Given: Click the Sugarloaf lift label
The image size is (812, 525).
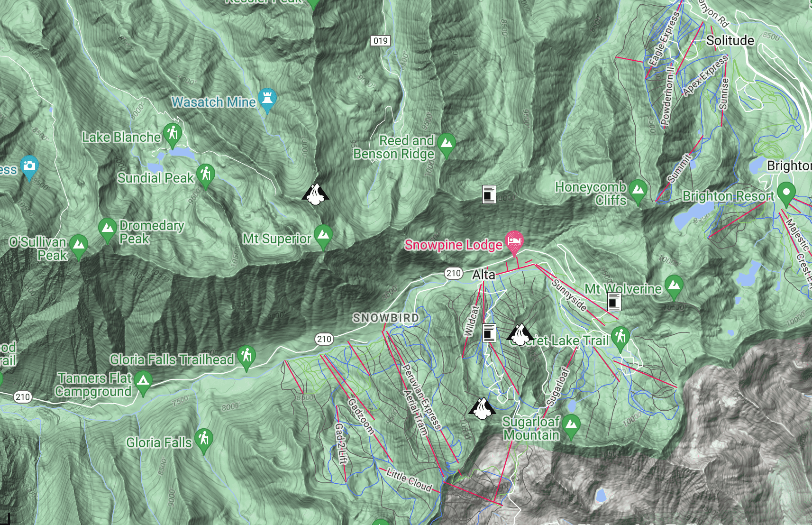Looking at the screenshot, I should [557, 387].
